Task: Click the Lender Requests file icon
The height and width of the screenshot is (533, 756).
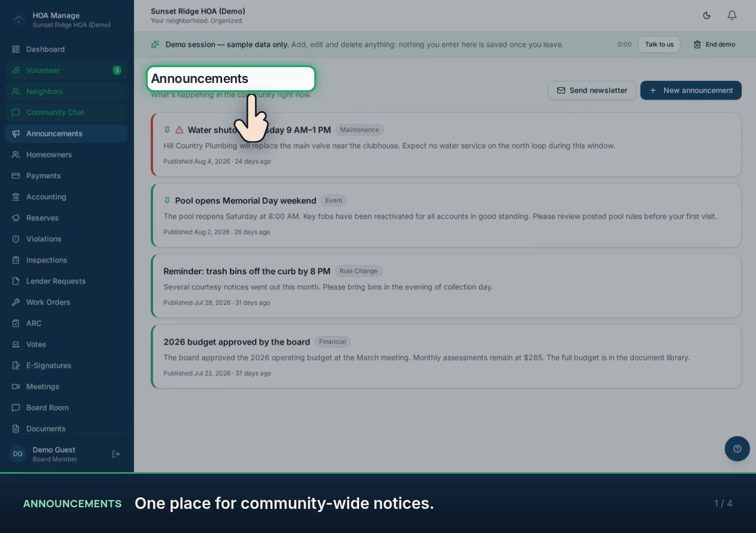Action: (x=16, y=281)
